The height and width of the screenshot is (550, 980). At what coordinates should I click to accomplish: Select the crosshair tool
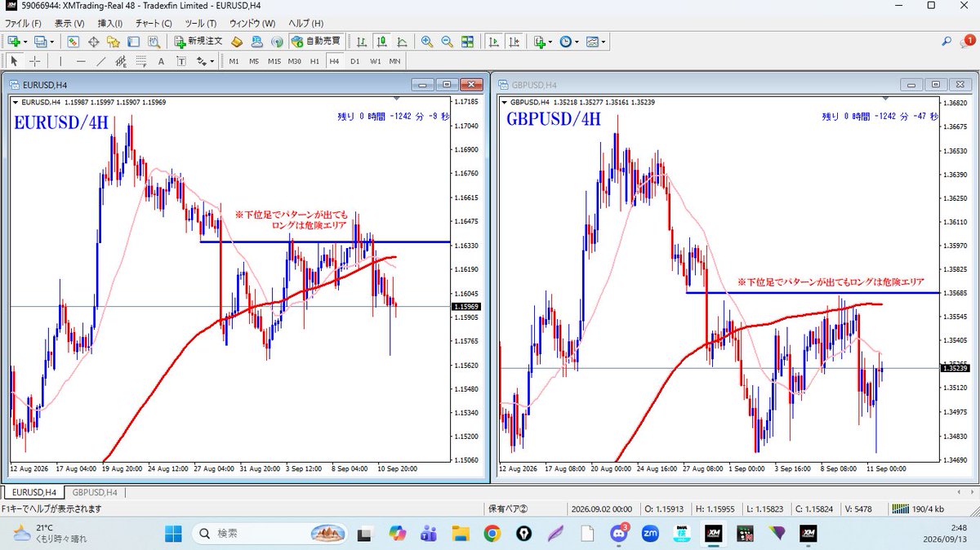pyautogui.click(x=35, y=61)
